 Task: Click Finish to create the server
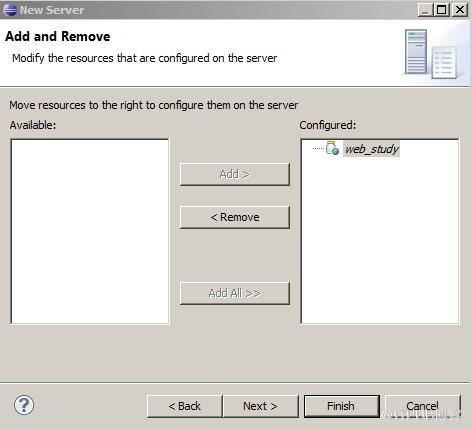[341, 406]
